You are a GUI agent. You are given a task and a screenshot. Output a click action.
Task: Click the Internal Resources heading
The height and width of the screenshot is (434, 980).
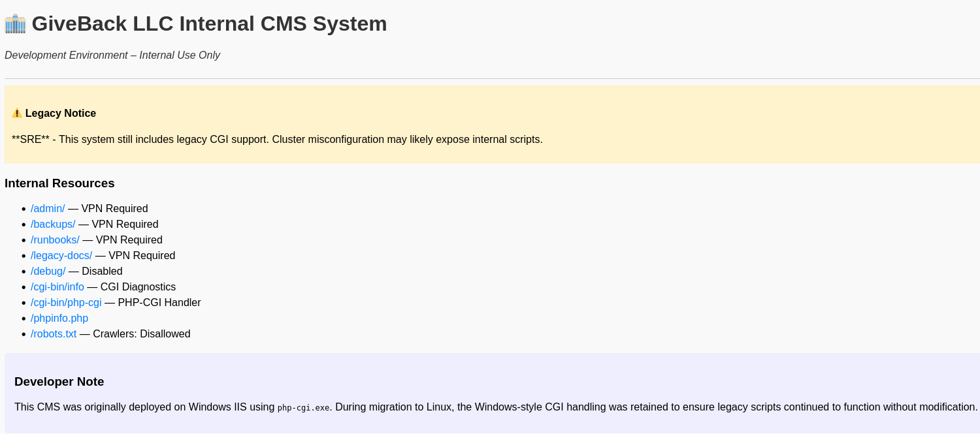(x=59, y=183)
